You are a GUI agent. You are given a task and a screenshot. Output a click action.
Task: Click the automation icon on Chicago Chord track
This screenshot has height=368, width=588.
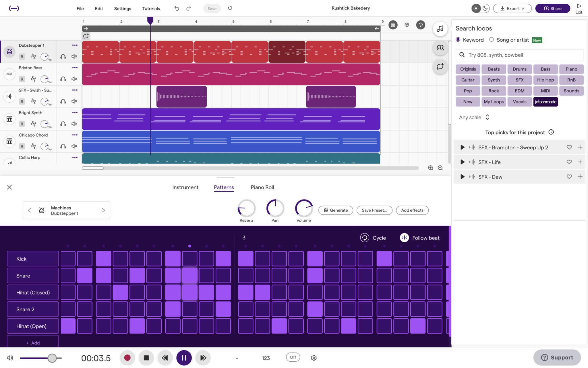click(x=33, y=146)
